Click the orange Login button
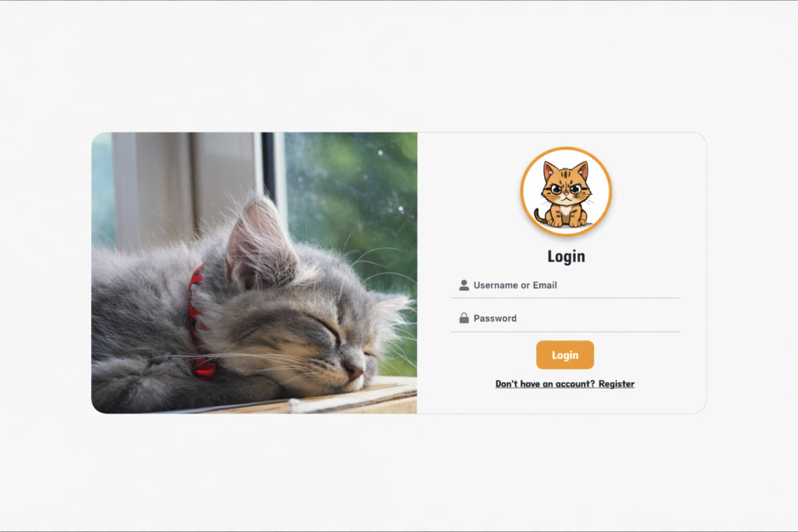 click(565, 355)
